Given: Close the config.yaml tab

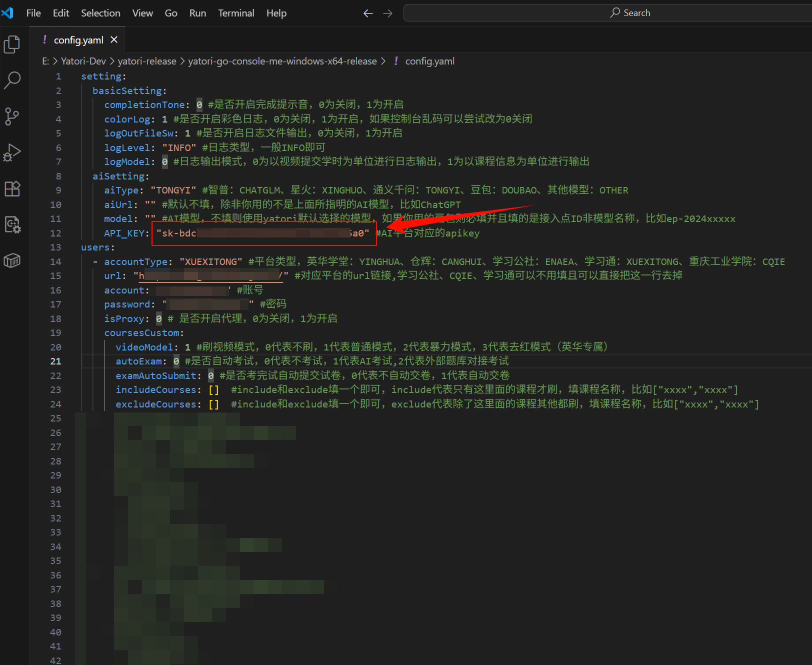Looking at the screenshot, I should click(114, 40).
